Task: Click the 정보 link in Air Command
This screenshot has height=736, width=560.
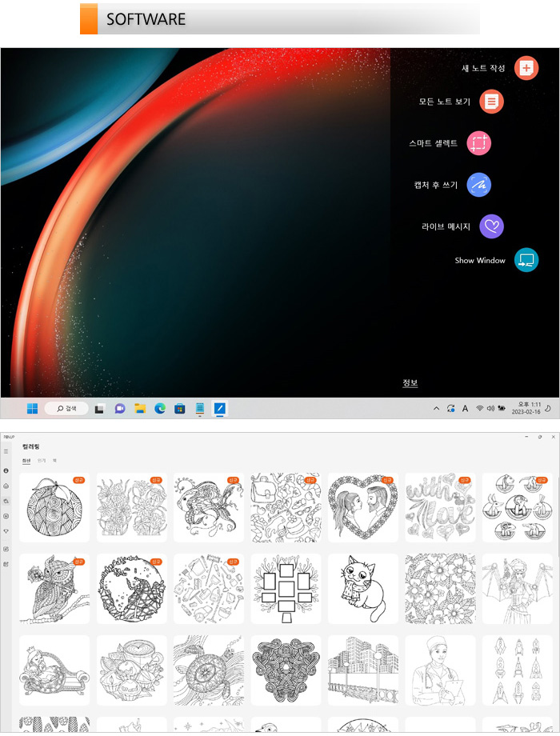Action: (410, 383)
